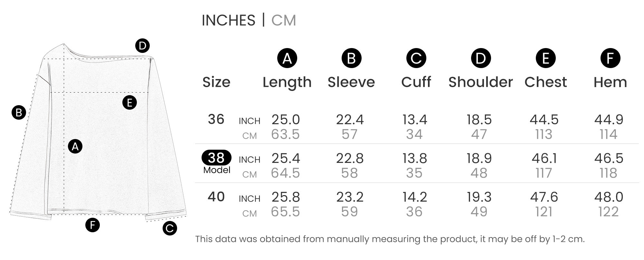The image size is (644, 260).
Task: Click the B icon above Sleeve column
Action: click(351, 58)
